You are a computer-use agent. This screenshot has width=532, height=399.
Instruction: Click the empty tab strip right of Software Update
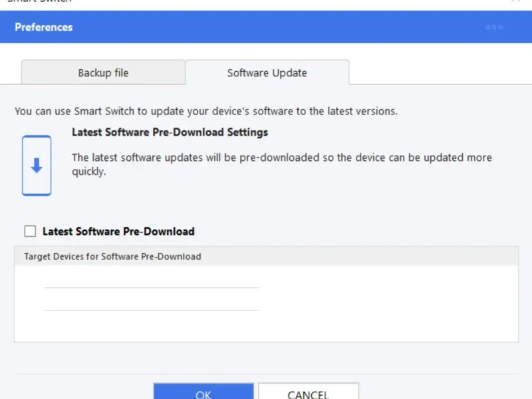pyautogui.click(x=439, y=72)
